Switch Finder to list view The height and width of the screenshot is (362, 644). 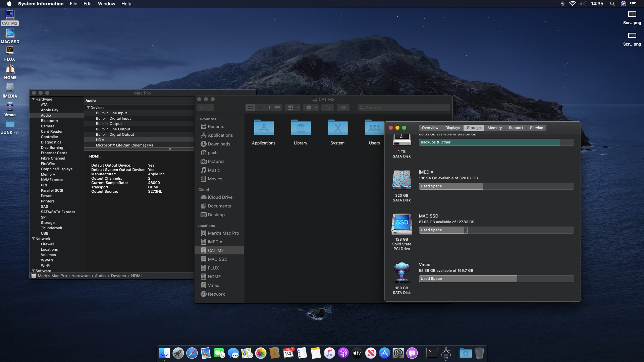tap(259, 108)
